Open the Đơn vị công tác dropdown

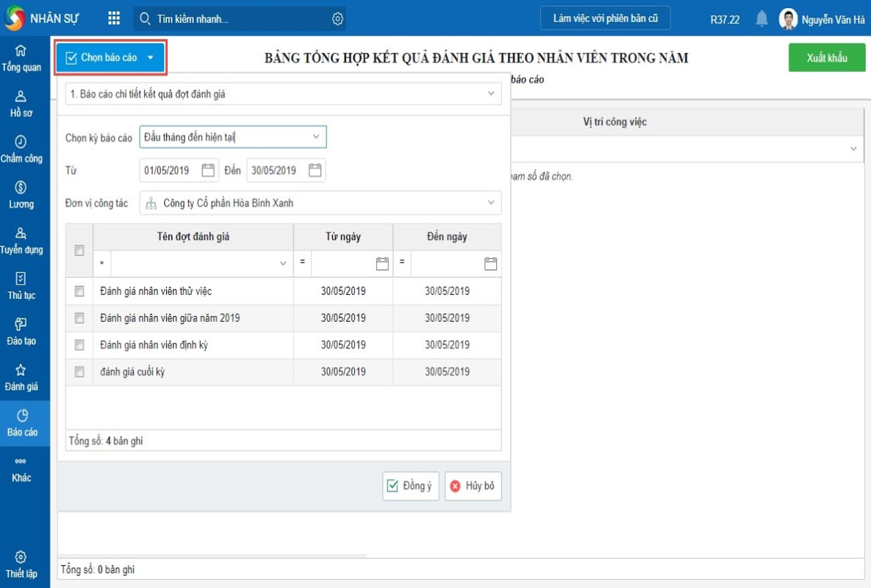point(491,203)
